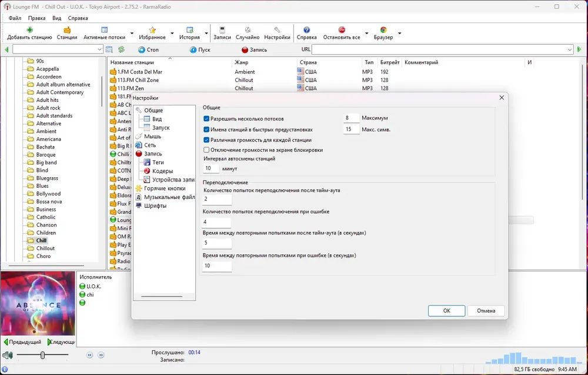The image size is (588, 375).
Task: Click the volume slider handle
Action: (x=43, y=355)
